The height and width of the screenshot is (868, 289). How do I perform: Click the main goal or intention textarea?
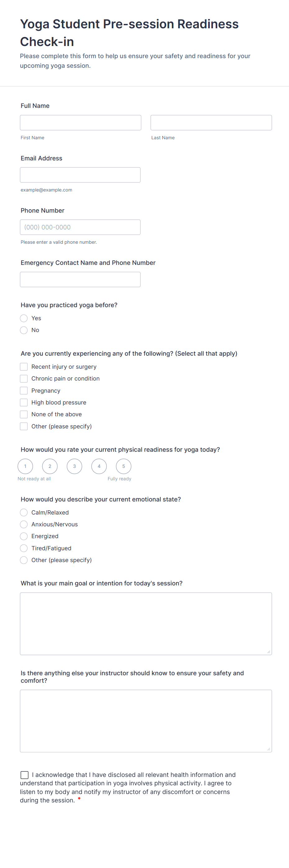tap(146, 624)
